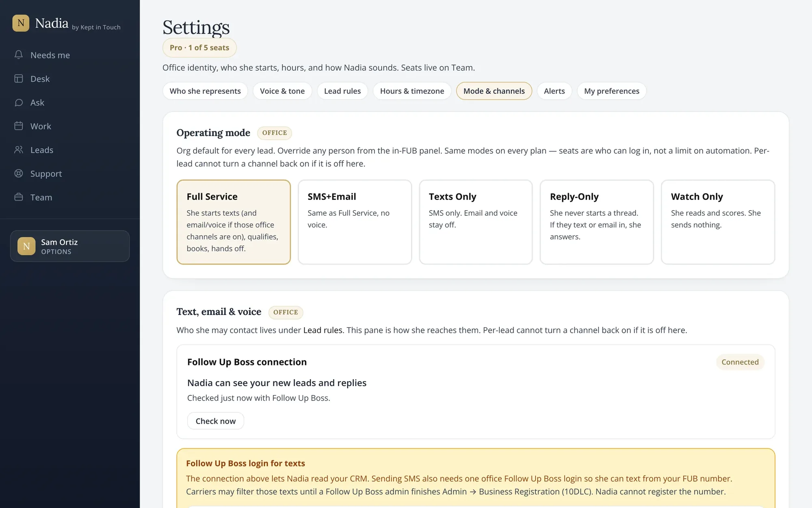Open Sam Ortiz options menu
This screenshot has height=508, width=812.
tap(70, 246)
